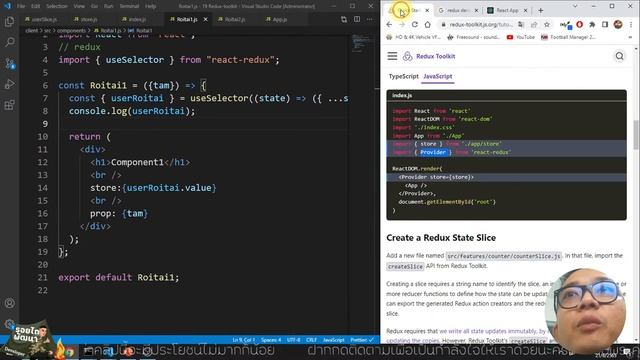Open a new Chrome tab
The width and height of the screenshot is (640, 360).
541,10
